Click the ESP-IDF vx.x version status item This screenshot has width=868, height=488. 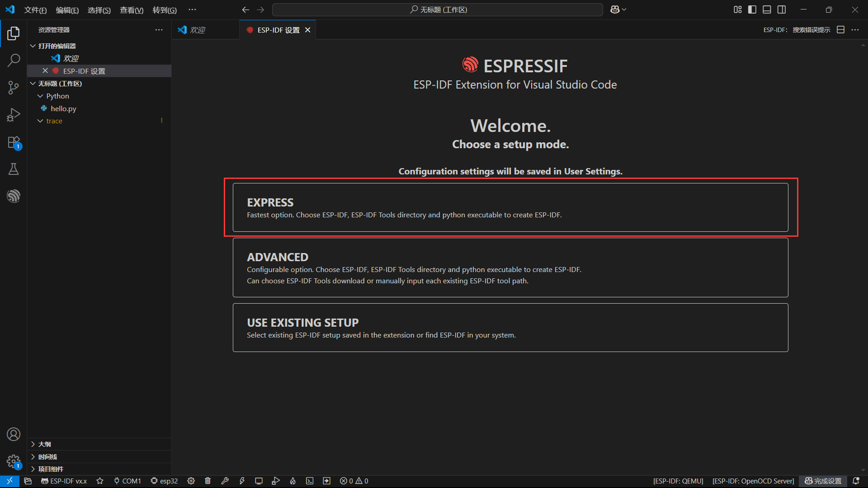tap(64, 481)
